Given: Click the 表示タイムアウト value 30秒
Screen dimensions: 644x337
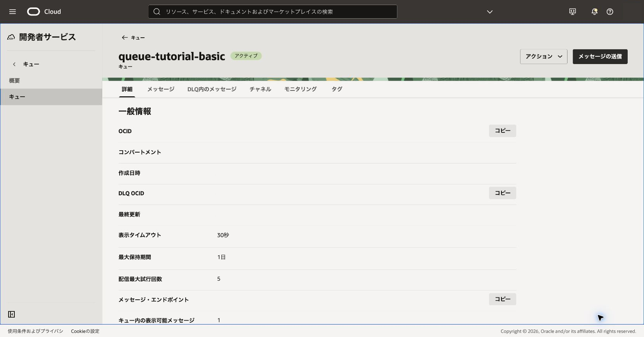Looking at the screenshot, I should pyautogui.click(x=223, y=235).
